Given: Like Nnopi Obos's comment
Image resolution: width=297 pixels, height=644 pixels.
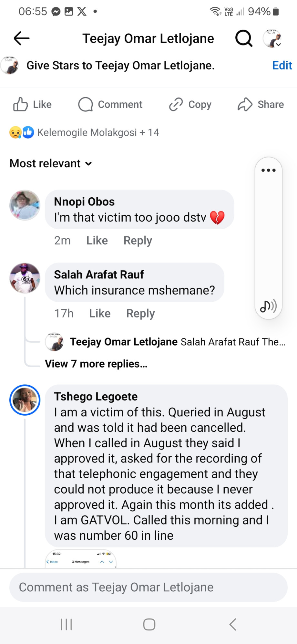Looking at the screenshot, I should [x=97, y=241].
